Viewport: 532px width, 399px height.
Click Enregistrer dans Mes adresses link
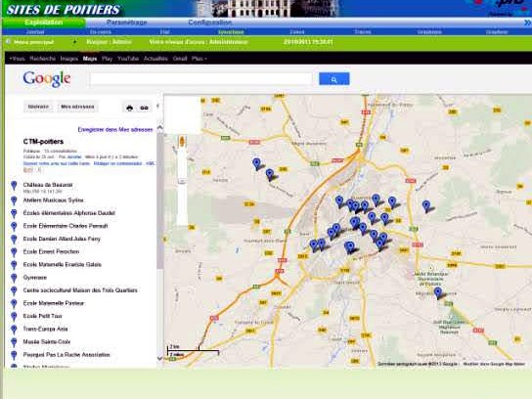[x=115, y=130]
